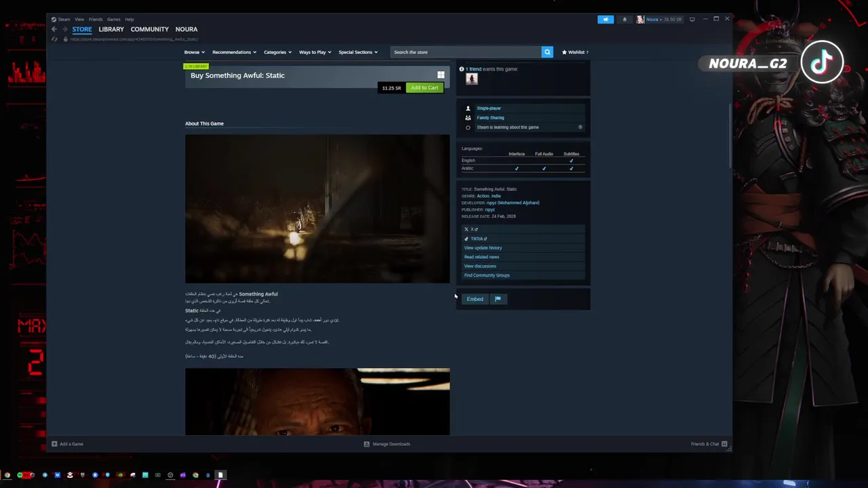Open the Action genre link
The image size is (868, 488).
click(x=483, y=196)
